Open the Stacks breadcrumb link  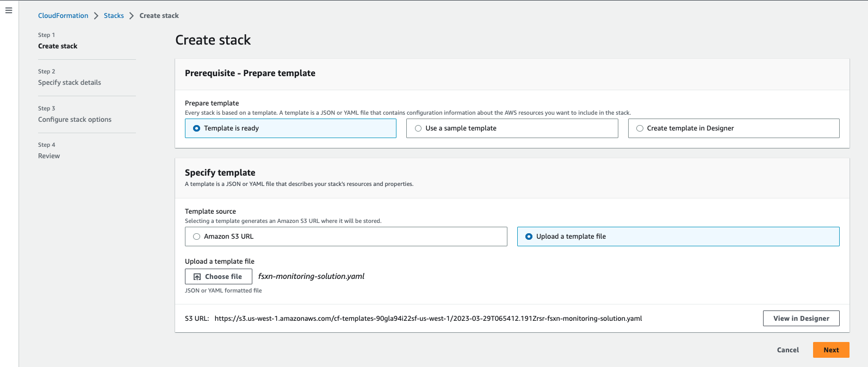point(114,16)
